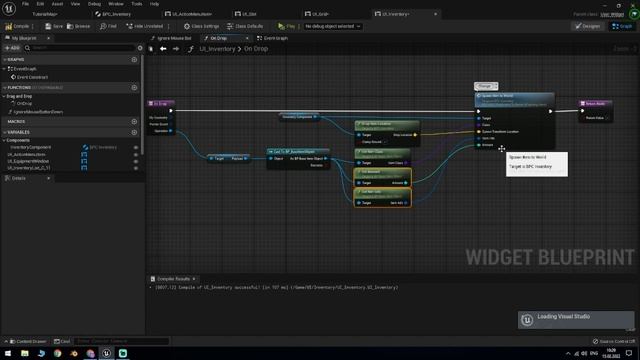Collapse the GRAPHS section
640x360 pixels.
click(x=4, y=60)
